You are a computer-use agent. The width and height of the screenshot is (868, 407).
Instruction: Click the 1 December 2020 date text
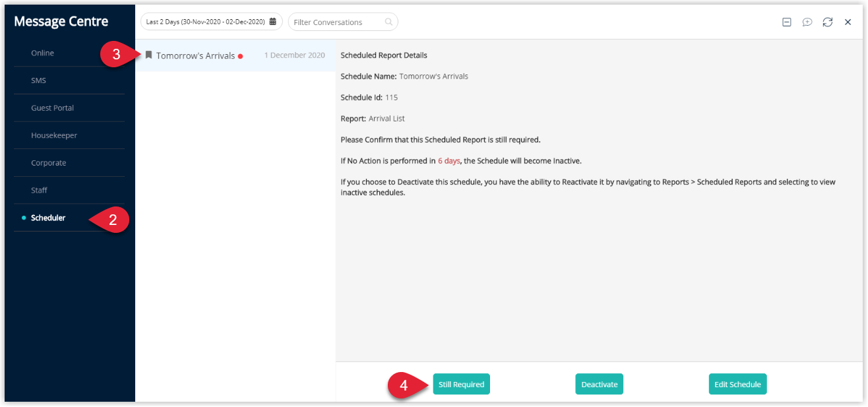294,55
